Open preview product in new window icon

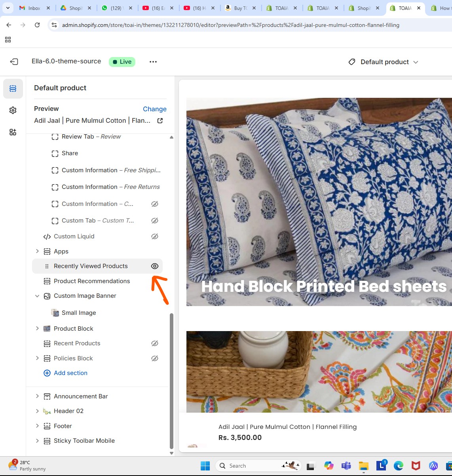(160, 121)
